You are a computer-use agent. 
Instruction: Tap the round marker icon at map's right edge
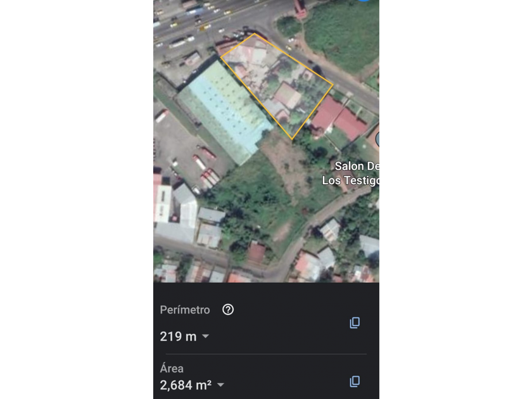coord(377,139)
